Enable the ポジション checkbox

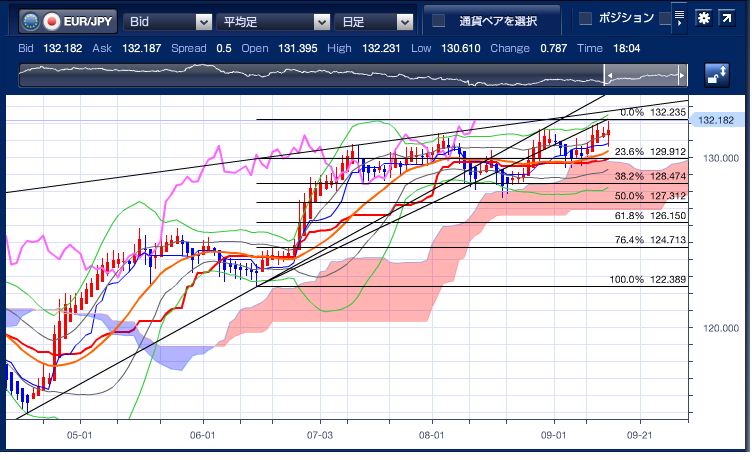click(x=585, y=18)
